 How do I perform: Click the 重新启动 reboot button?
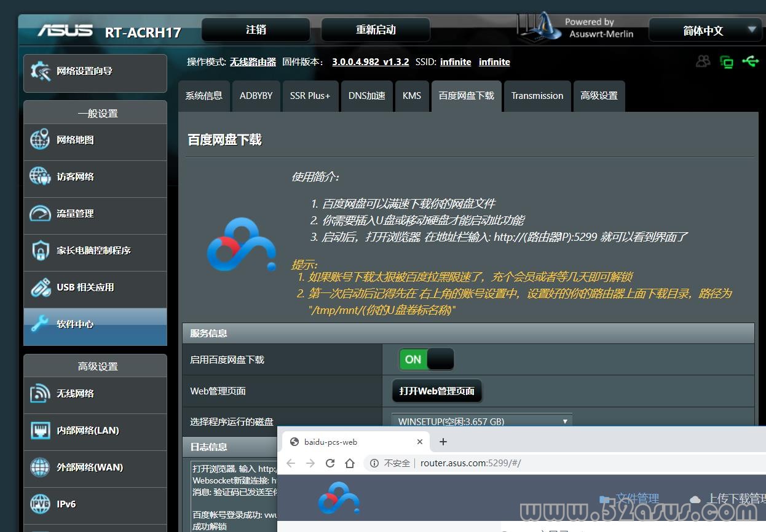(x=376, y=29)
